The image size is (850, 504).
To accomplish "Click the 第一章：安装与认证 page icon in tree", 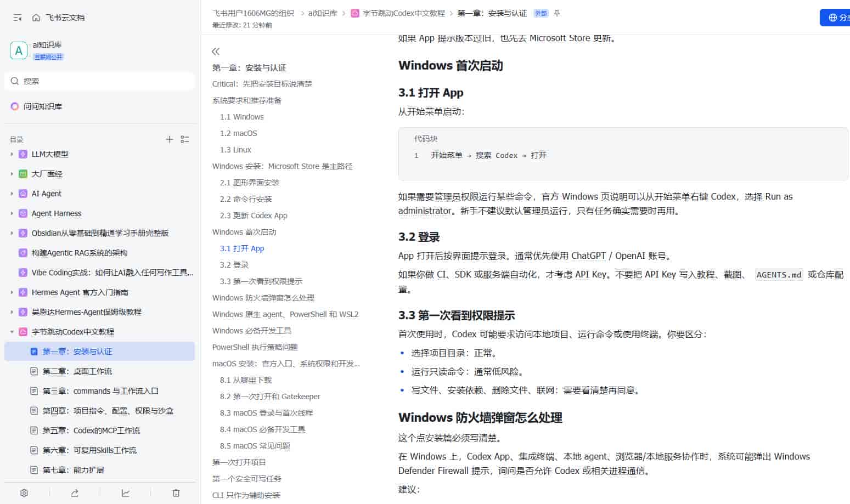I will coord(34,352).
